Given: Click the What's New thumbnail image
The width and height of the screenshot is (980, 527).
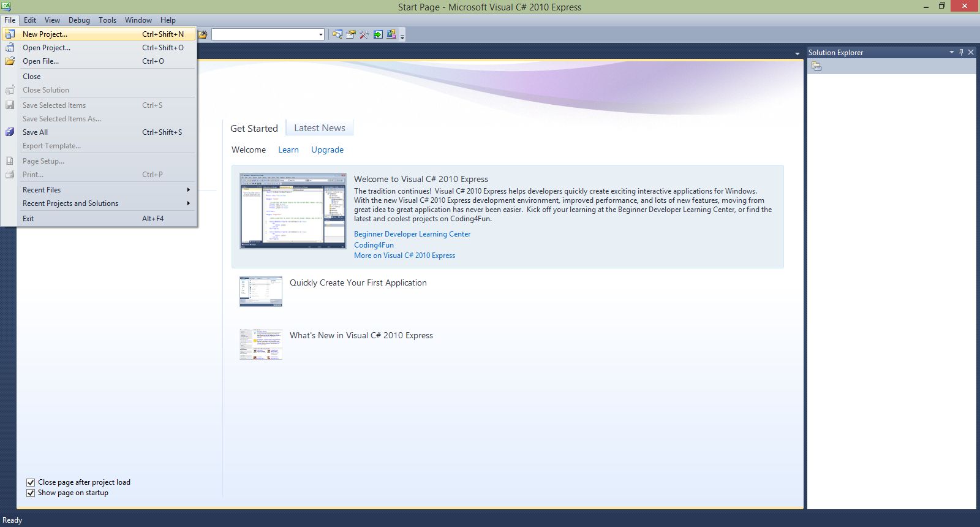Looking at the screenshot, I should click(261, 344).
